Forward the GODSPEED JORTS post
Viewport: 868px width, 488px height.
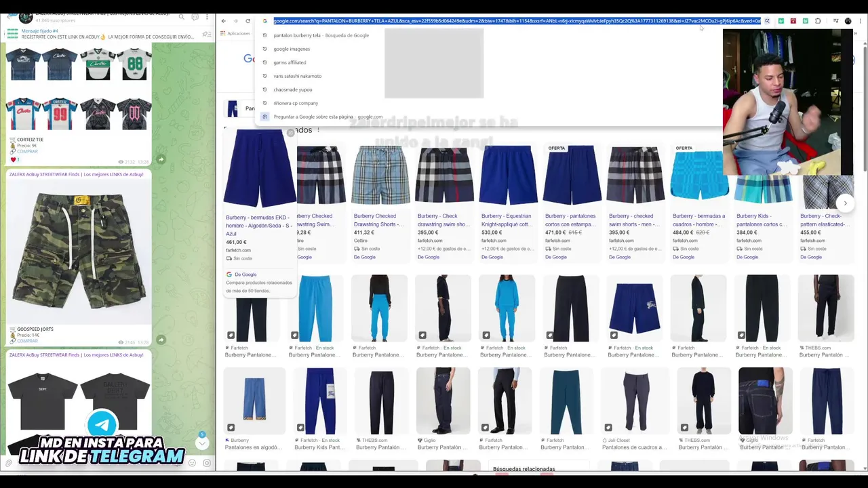coord(161,340)
